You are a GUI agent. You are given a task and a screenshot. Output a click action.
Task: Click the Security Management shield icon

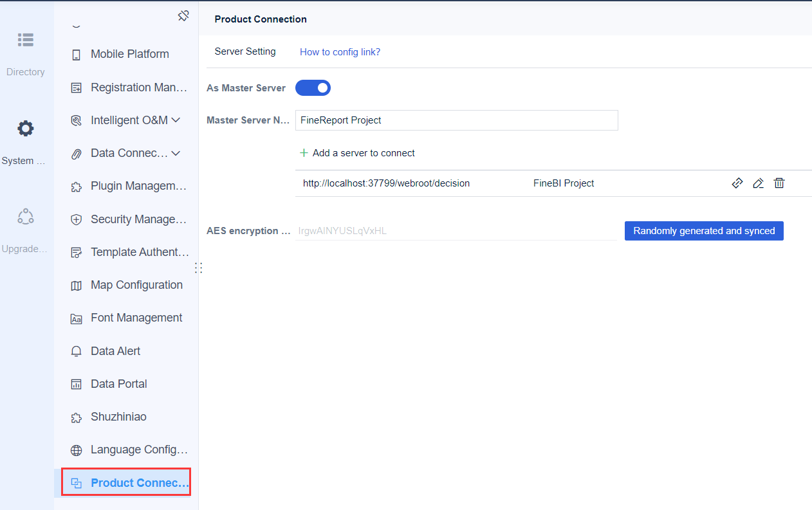coord(77,219)
